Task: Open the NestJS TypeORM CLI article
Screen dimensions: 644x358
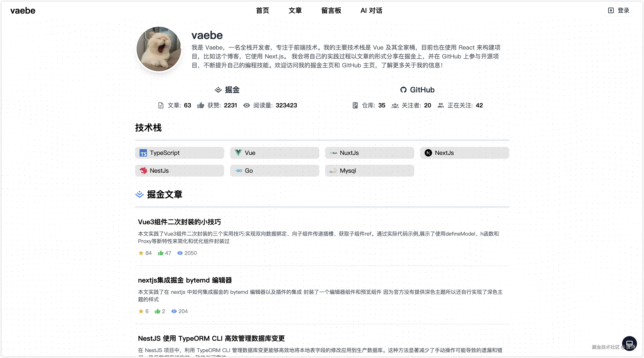Action: click(211, 338)
